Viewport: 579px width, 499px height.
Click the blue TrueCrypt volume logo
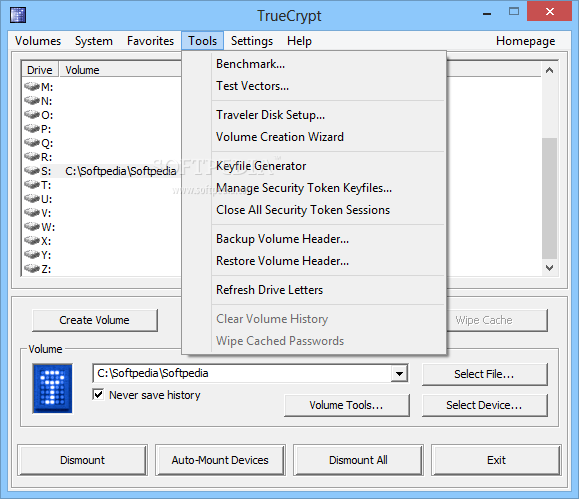click(52, 389)
